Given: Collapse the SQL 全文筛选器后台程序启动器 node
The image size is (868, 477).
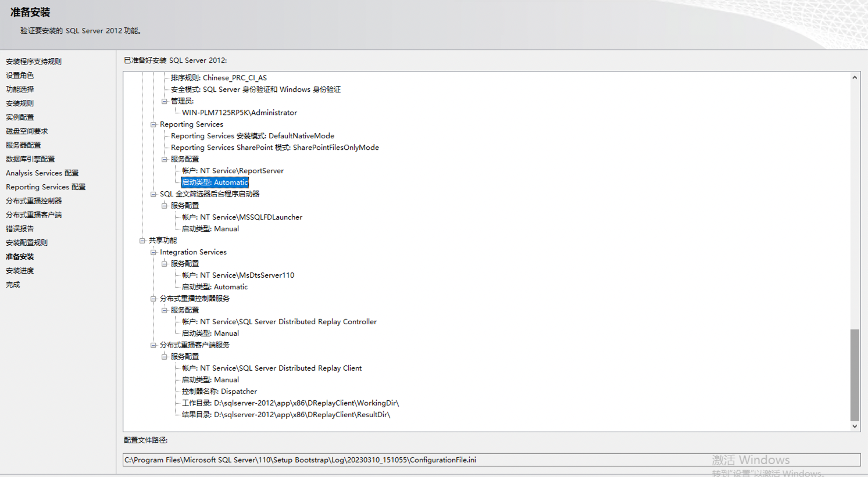Looking at the screenshot, I should tap(153, 194).
